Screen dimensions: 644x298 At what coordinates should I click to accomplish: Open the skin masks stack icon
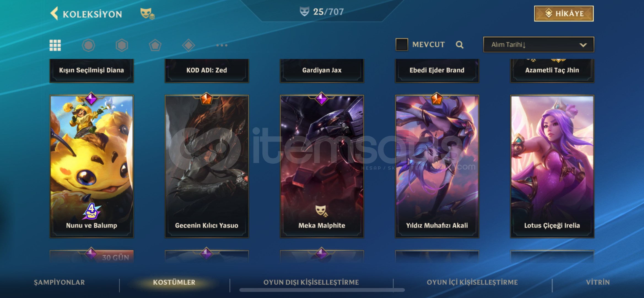(147, 14)
